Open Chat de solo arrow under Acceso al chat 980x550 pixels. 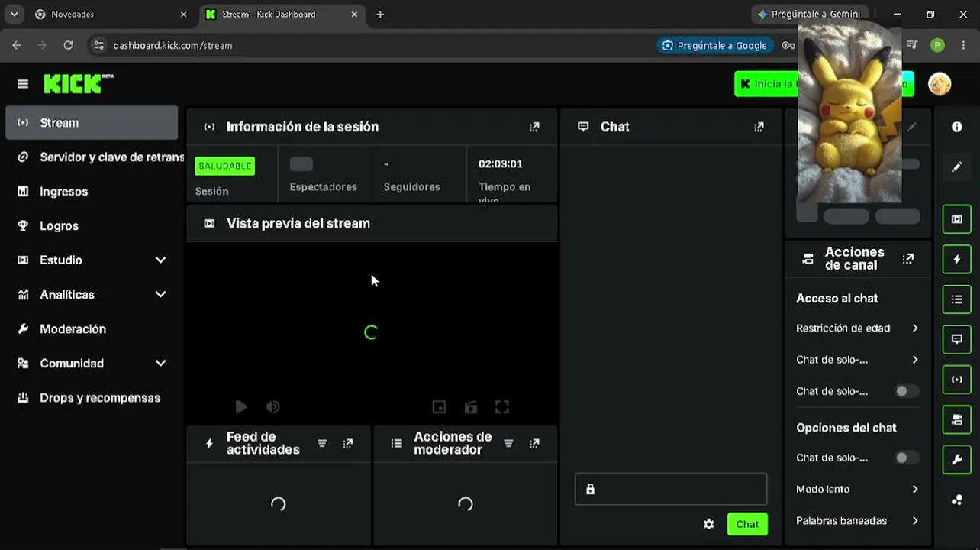(x=915, y=360)
